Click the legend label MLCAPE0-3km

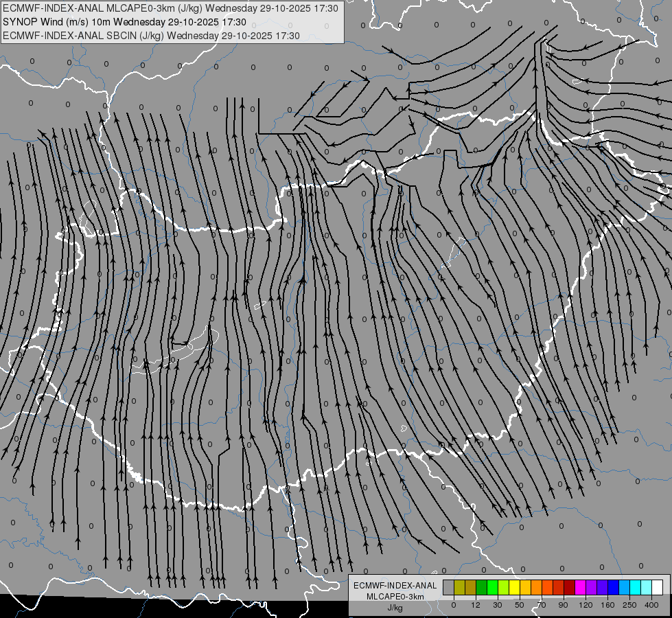tap(395, 597)
